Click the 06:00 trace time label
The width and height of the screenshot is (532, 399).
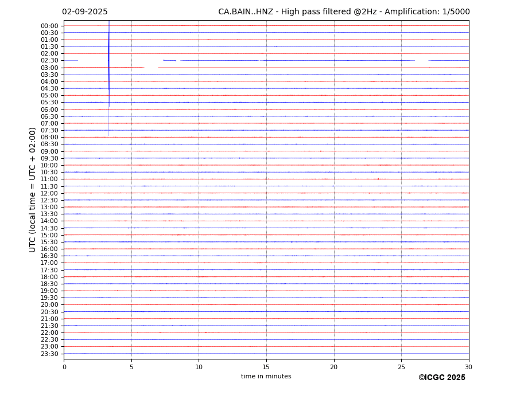pyautogui.click(x=49, y=110)
